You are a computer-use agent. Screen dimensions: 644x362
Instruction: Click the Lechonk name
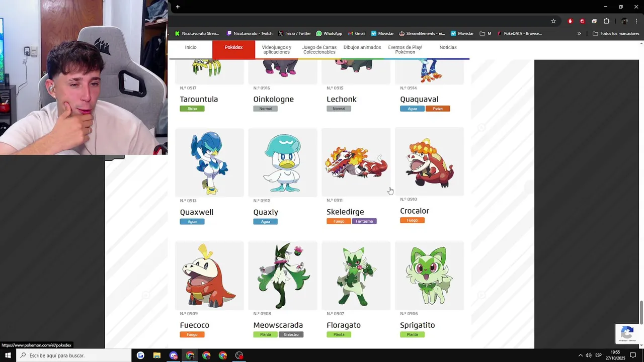point(342,99)
